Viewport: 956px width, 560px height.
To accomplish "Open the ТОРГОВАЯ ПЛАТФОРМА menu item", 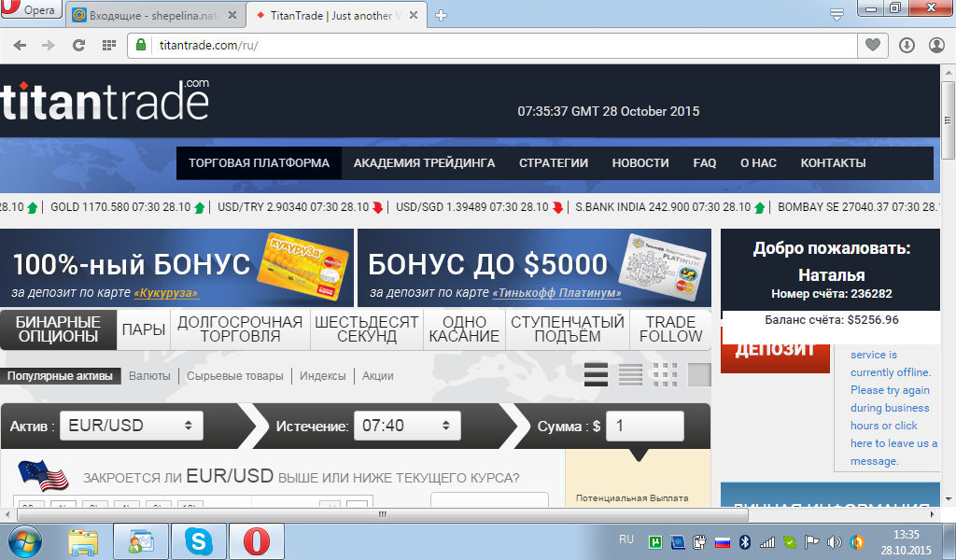I will click(x=259, y=162).
